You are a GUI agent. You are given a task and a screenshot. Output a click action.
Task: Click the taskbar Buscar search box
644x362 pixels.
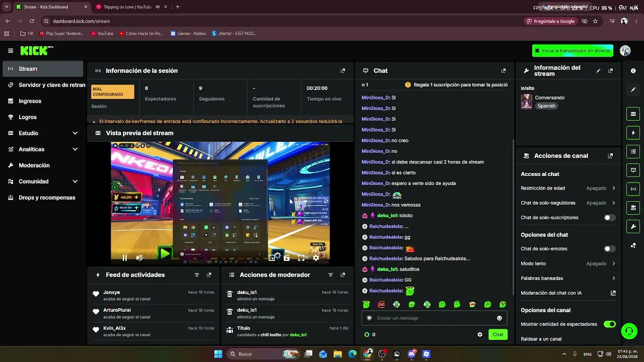(x=264, y=354)
